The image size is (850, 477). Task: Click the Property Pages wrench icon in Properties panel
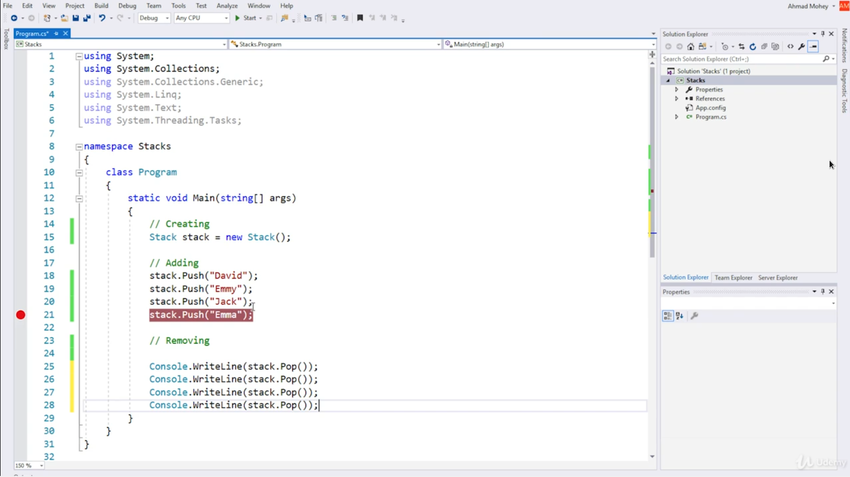(x=694, y=315)
